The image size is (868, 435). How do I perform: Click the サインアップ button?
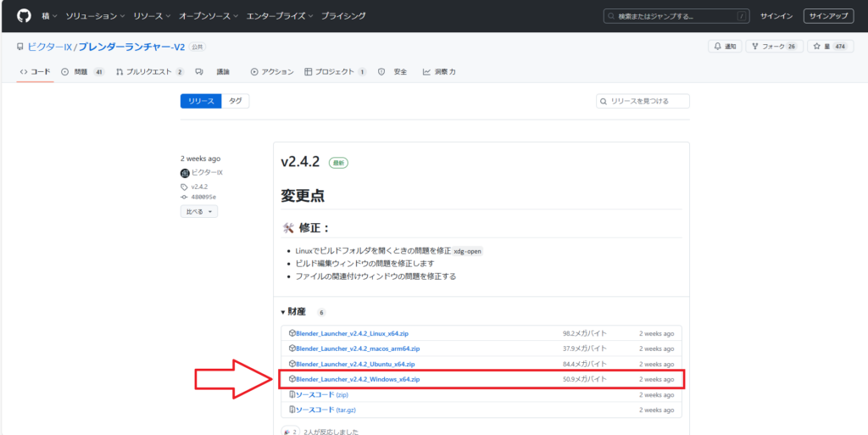828,16
